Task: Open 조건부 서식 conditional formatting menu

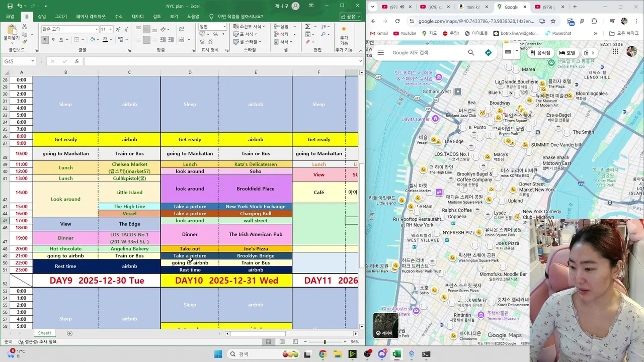Action: coord(250,26)
